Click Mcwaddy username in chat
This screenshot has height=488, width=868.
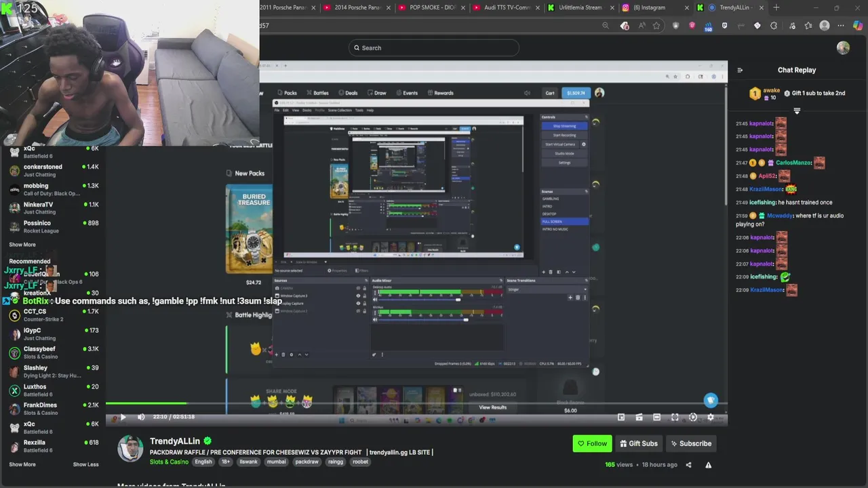coord(780,216)
